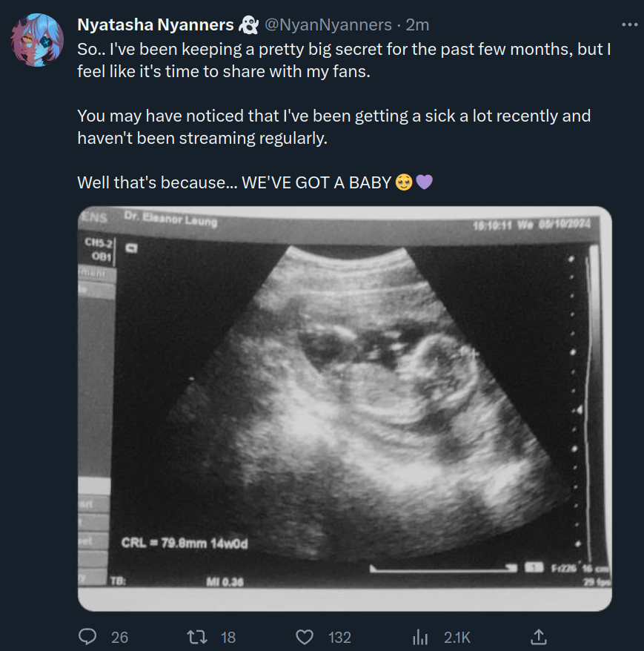Open the more options ellipsis menu
This screenshot has width=644, height=651.
pyautogui.click(x=628, y=24)
